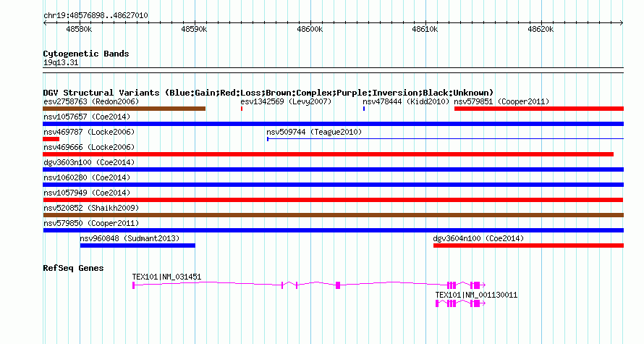Viewport: 644px width, 344px height.
Task: Select the Cytogenetic Bands track title
Action: click(86, 54)
